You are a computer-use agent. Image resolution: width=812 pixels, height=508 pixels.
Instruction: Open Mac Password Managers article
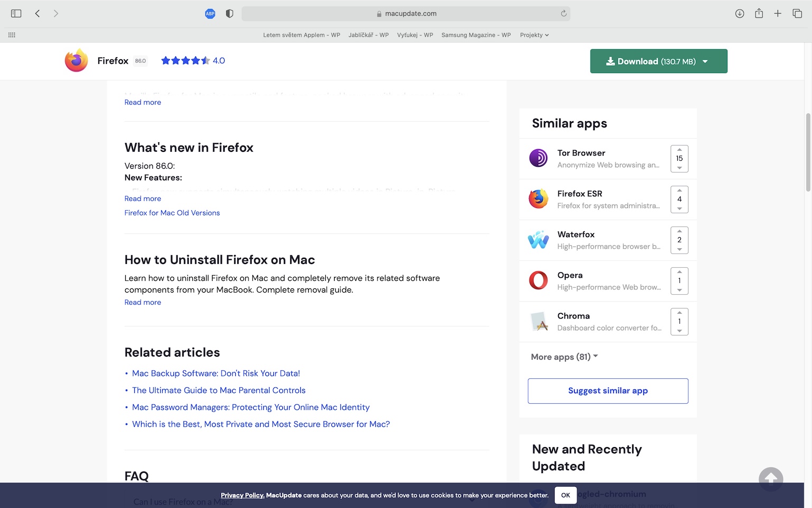251,407
